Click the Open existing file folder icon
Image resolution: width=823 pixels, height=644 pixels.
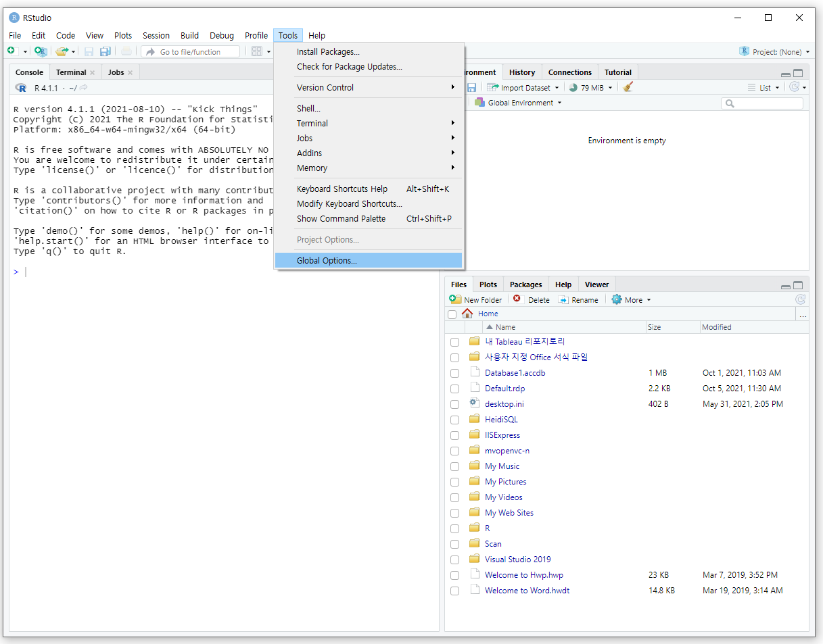pos(62,51)
